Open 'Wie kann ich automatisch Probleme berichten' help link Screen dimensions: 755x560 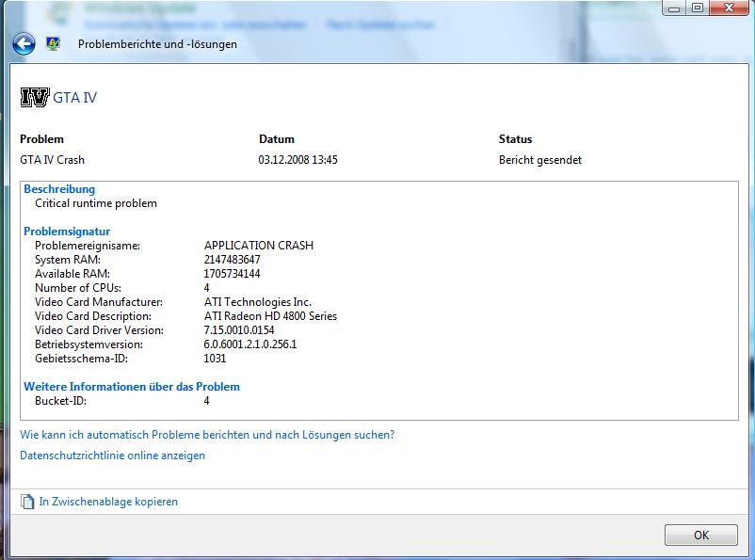tap(207, 434)
